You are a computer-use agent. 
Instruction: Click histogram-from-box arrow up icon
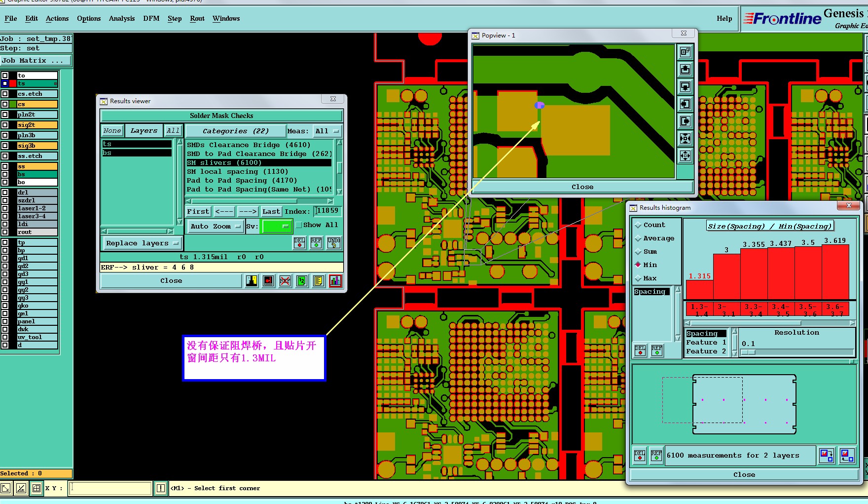tap(847, 455)
